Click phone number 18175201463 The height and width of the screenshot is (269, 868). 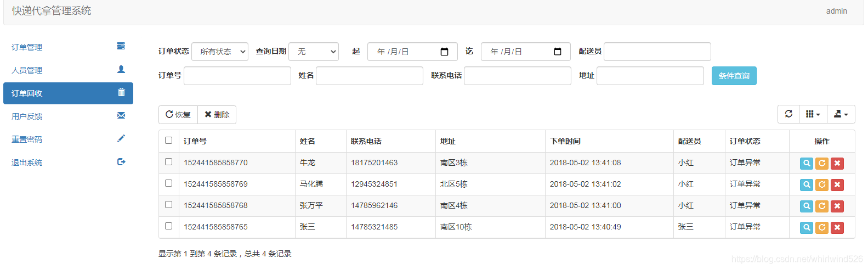point(374,162)
